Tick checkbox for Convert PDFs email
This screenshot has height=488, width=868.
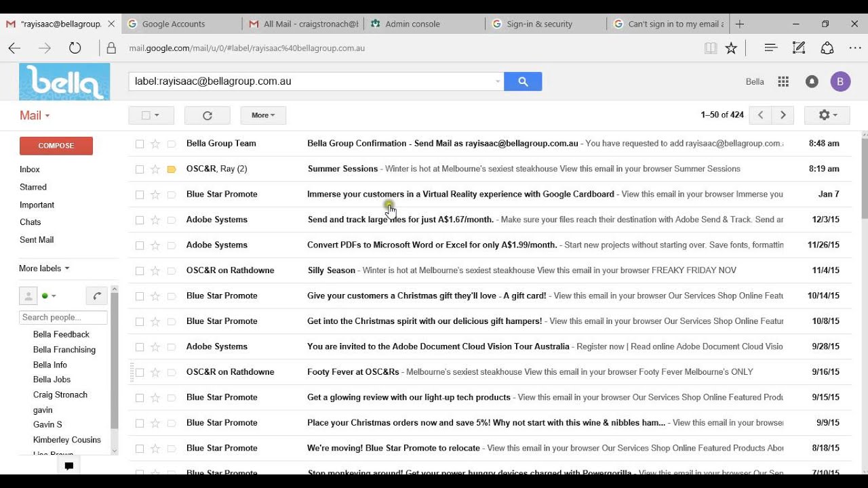[140, 245]
